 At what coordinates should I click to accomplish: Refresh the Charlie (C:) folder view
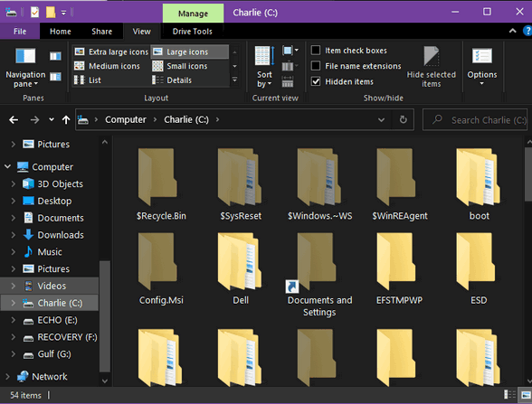point(403,119)
